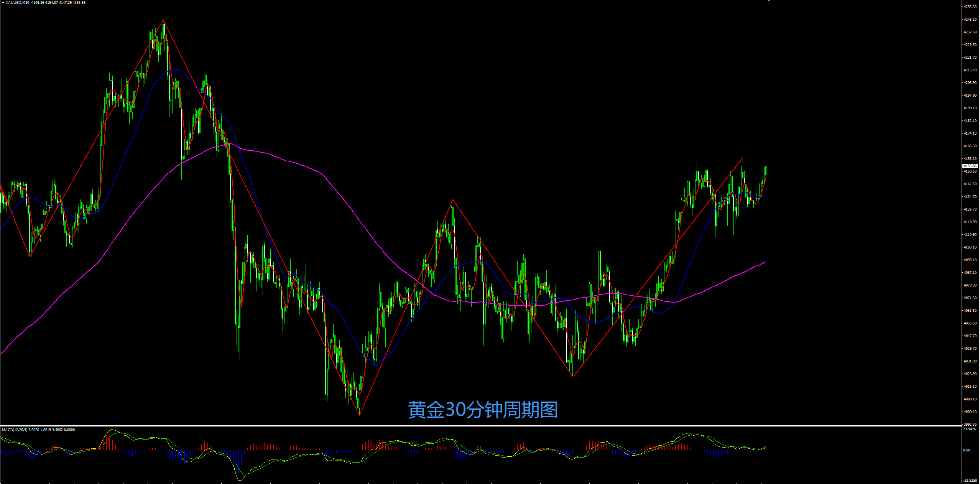Image resolution: width=980 pixels, height=484 pixels.
Task: Click the blue Chinese text label 黄金30分钟周期图
Action: pyautogui.click(x=483, y=410)
